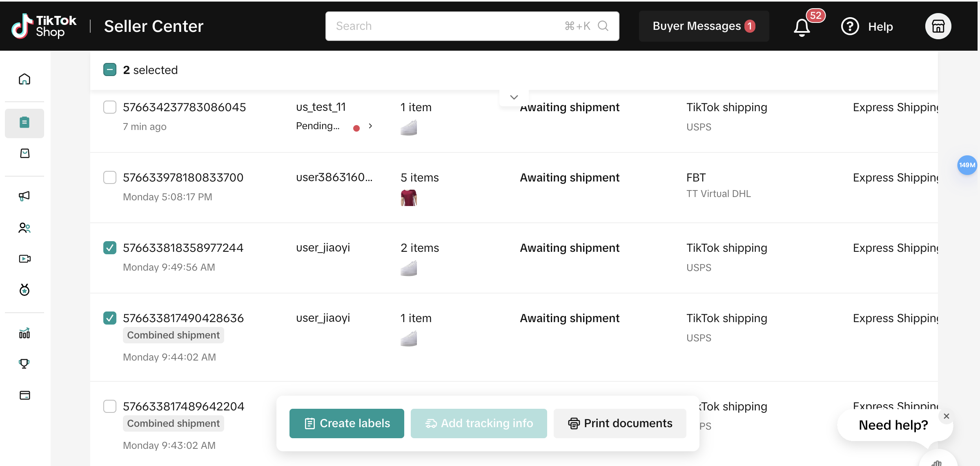The height and width of the screenshot is (466, 980).
Task: Expand us_test_11 Pending status chevron
Action: 370,126
